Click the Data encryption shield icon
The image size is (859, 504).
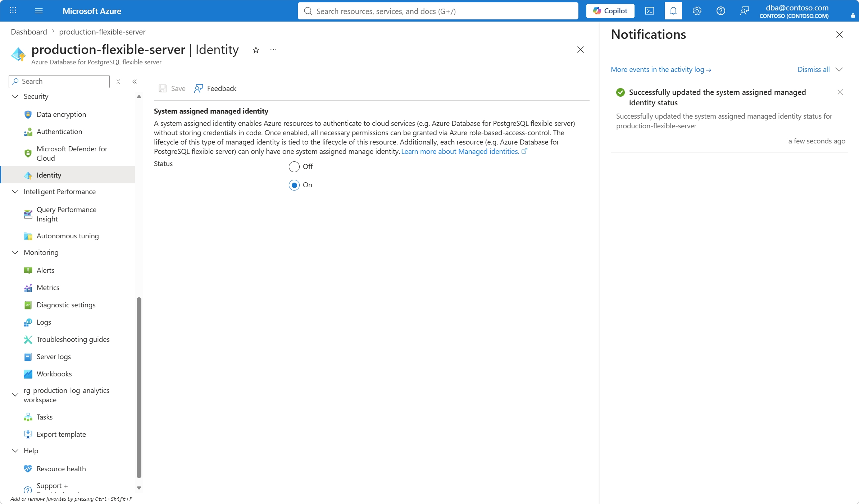[28, 115]
